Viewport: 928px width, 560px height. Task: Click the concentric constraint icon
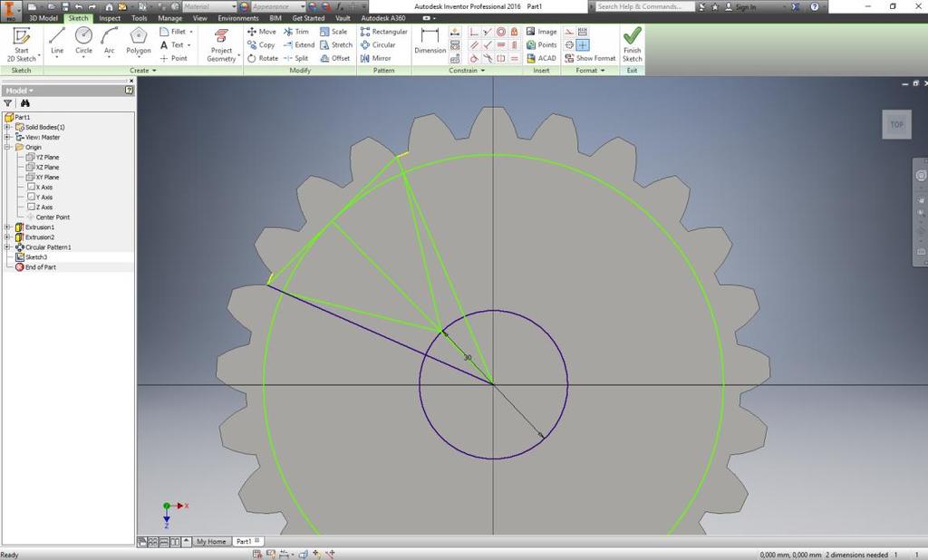(500, 32)
